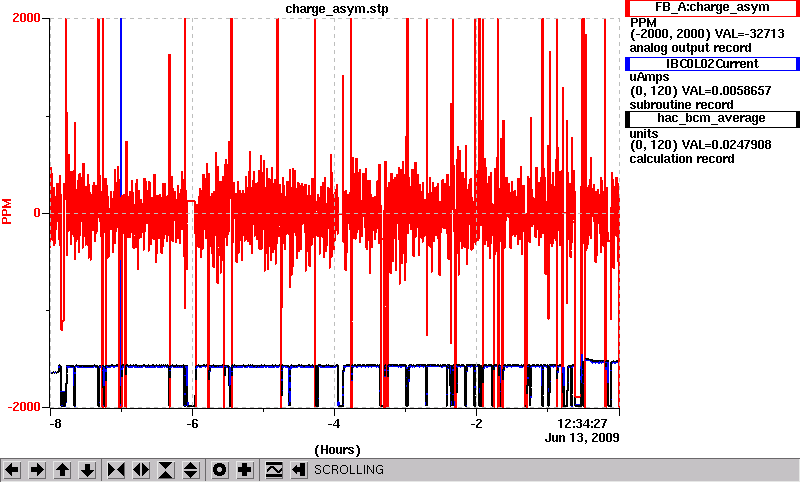Screen dimensions: 800x482
Task: Click the 2000 y-axis maximum value
Action: tap(27, 18)
